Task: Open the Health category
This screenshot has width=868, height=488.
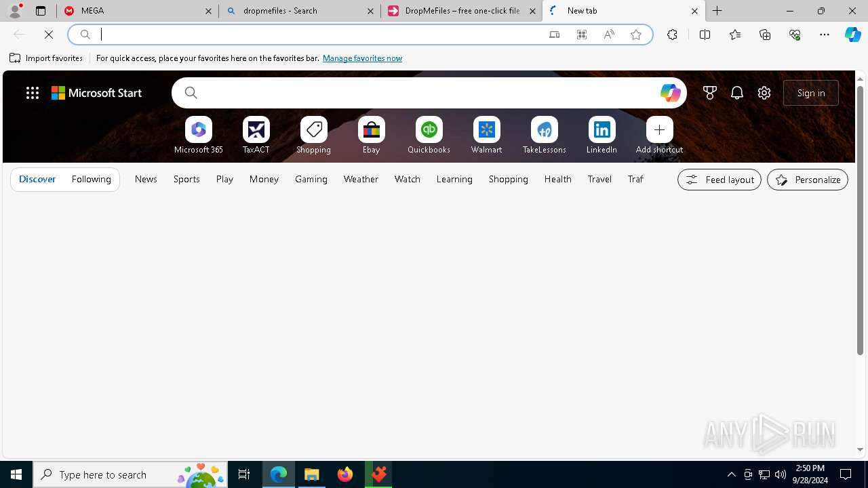Action: (x=557, y=180)
